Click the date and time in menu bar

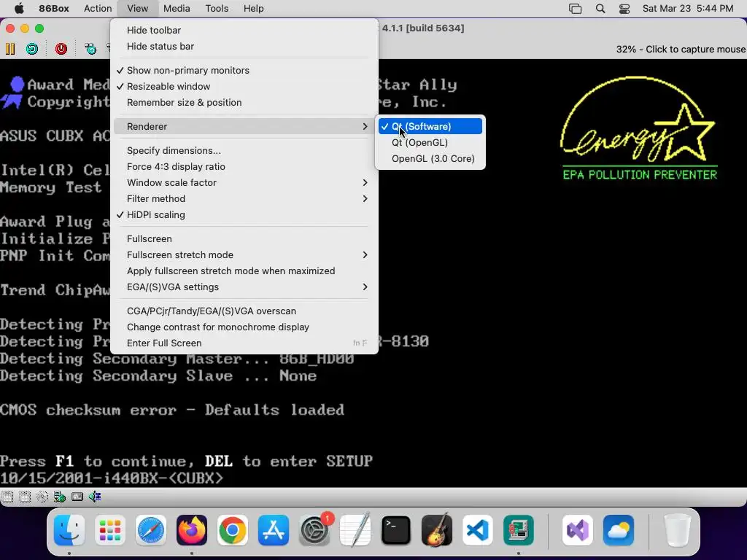687,9
